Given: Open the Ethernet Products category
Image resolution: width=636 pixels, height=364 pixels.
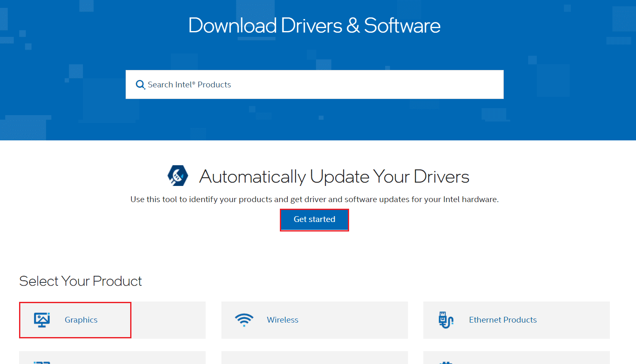Looking at the screenshot, I should coord(503,320).
